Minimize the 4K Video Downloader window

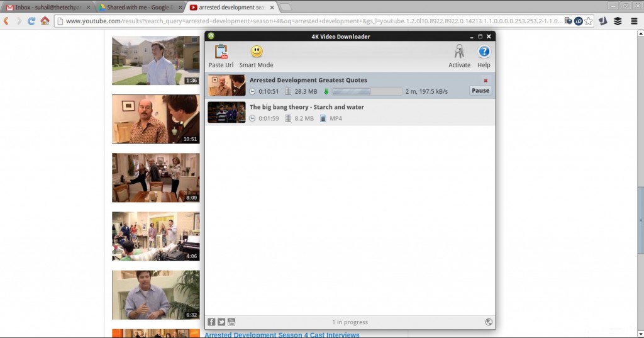pyautogui.click(x=472, y=37)
